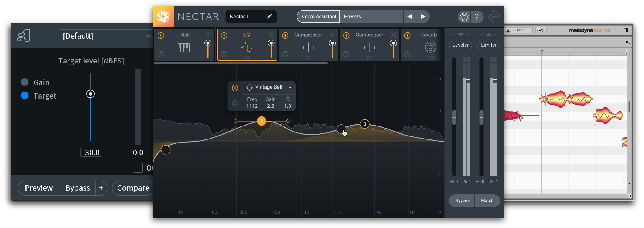Click the add-node plus on EQ curve

[341, 129]
